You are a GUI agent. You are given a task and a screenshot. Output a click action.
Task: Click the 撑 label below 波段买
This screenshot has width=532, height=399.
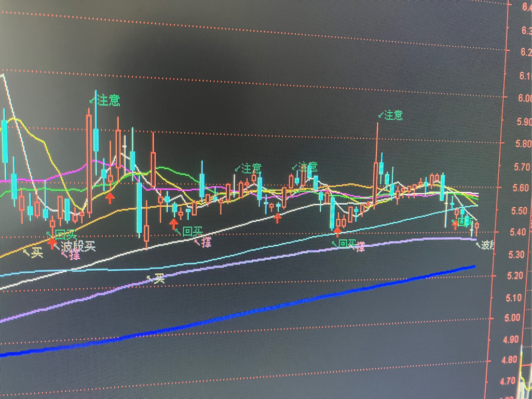[x=75, y=255]
